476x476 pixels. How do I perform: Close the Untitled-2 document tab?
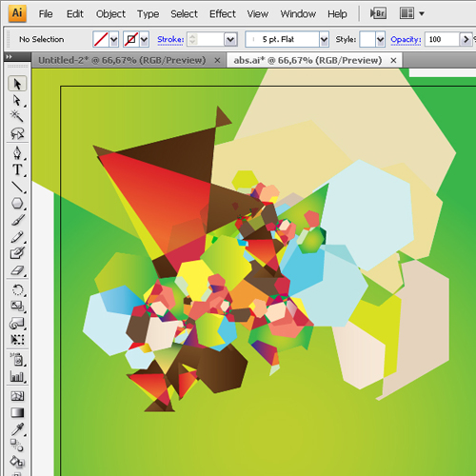pos(217,60)
